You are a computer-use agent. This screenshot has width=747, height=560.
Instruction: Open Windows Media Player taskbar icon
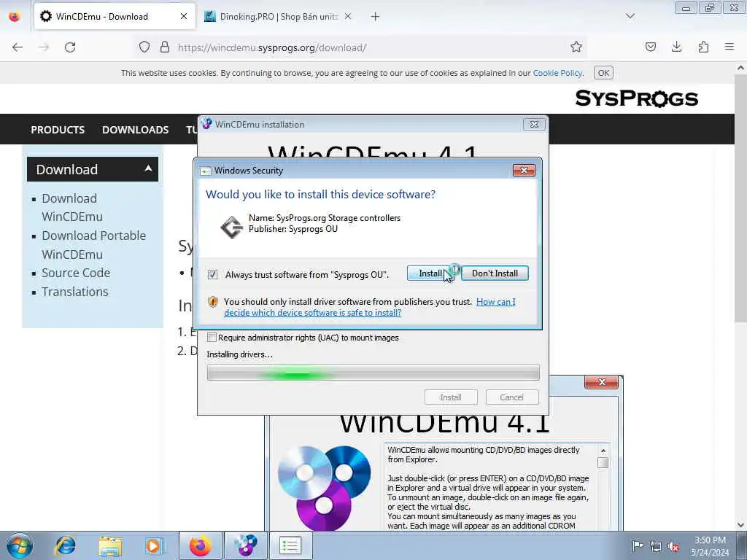click(x=155, y=545)
